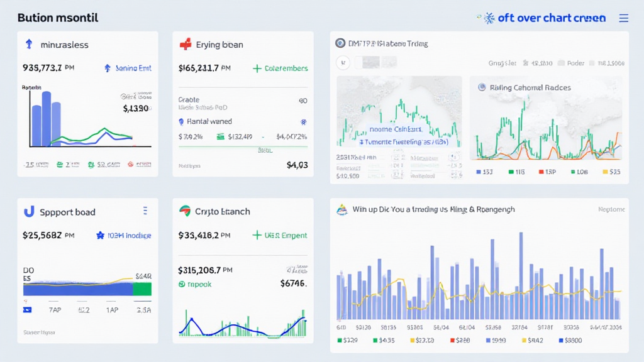Open the Noptome dropdown on bar chart
Screen dimensions: 644x362
click(611, 209)
